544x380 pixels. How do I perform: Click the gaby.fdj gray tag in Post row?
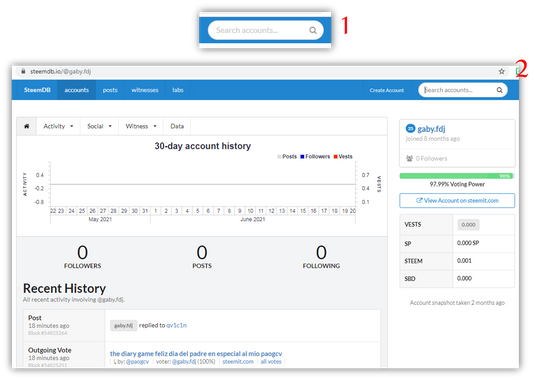pos(124,326)
